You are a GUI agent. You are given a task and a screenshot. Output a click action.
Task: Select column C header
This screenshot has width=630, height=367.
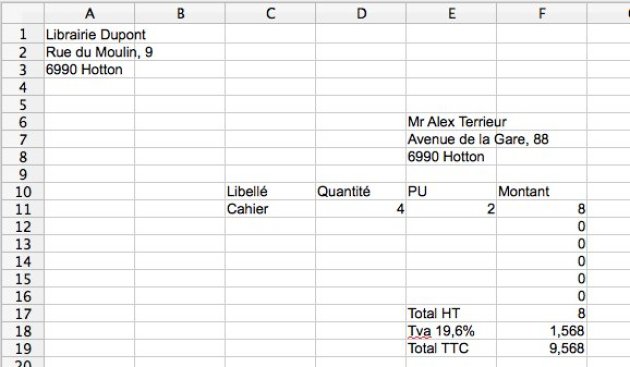(x=270, y=14)
